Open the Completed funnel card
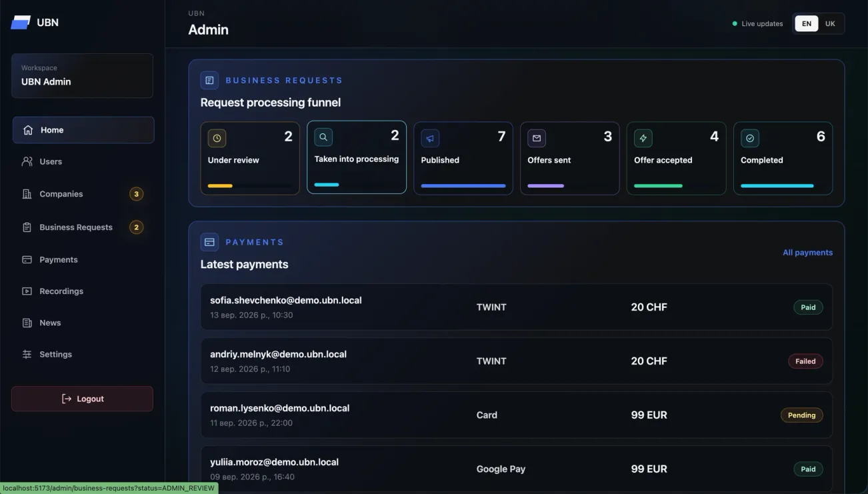Viewport: 868px width, 494px height. pyautogui.click(x=783, y=158)
